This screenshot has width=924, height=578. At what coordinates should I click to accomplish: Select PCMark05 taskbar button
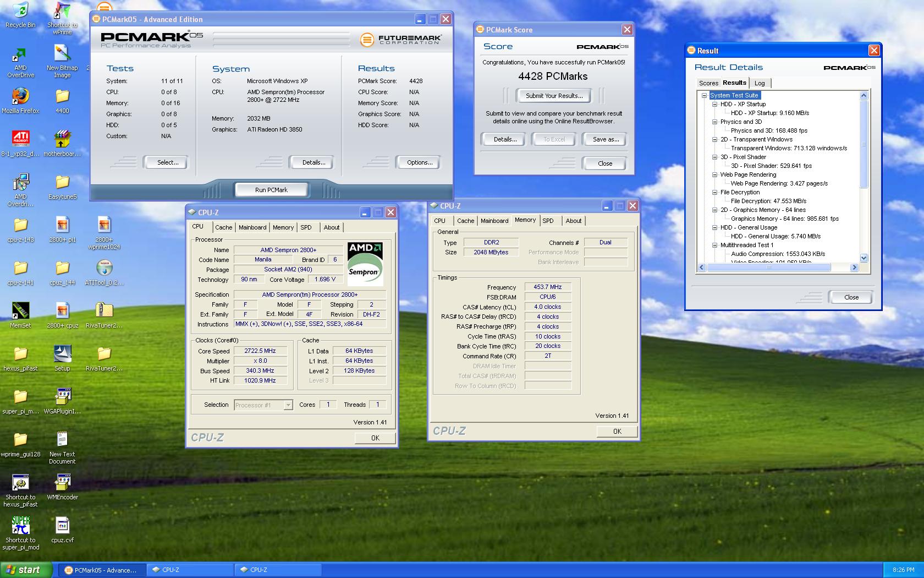point(103,570)
